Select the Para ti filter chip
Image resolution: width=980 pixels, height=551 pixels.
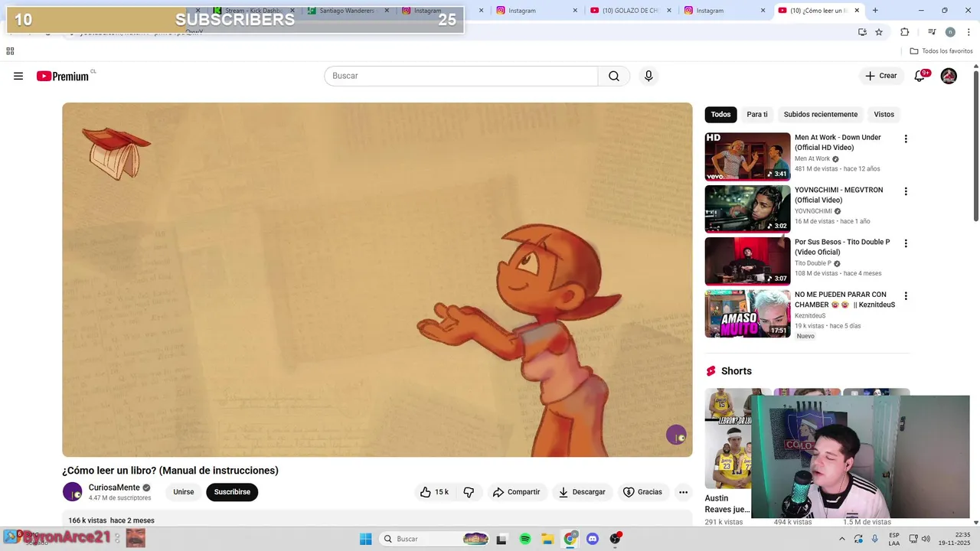tap(757, 114)
